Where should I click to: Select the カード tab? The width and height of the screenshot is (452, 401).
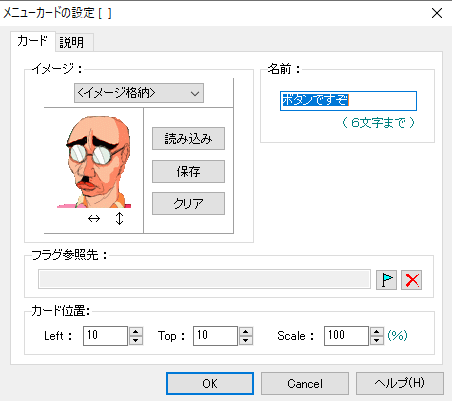tap(33, 41)
